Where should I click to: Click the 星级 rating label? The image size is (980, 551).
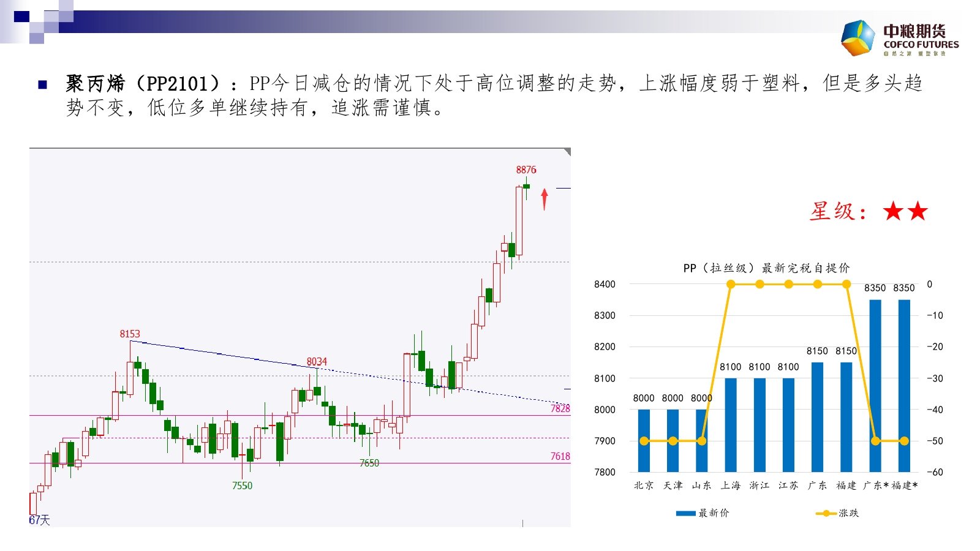coord(837,212)
